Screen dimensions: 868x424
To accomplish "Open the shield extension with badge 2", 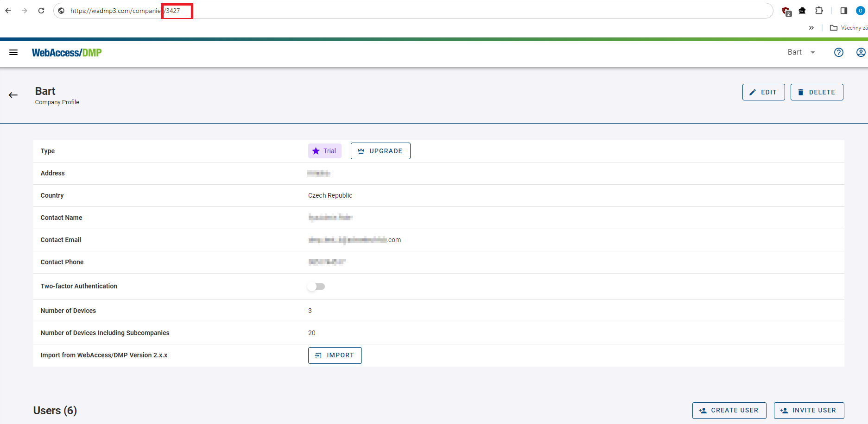I will click(786, 11).
